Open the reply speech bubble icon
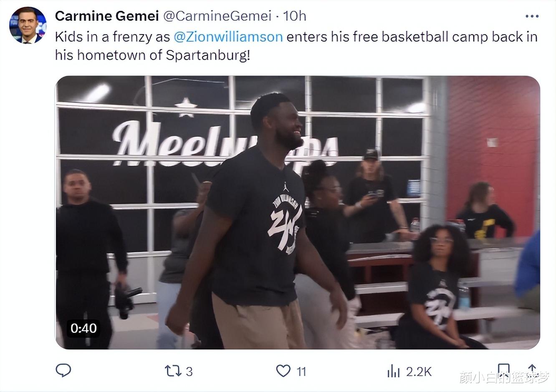556x392 pixels. coord(63,370)
